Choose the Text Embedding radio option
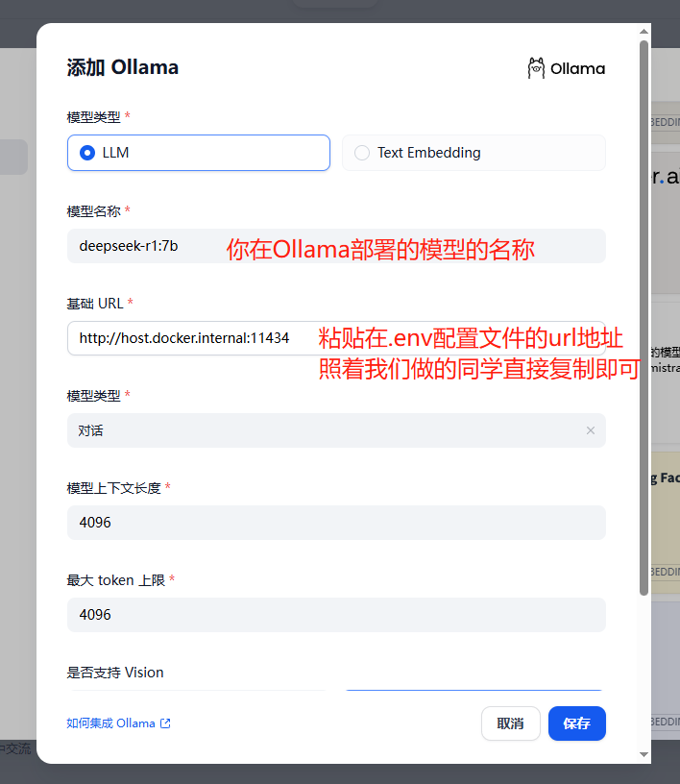Viewport: 680px width, 784px height. (x=362, y=153)
